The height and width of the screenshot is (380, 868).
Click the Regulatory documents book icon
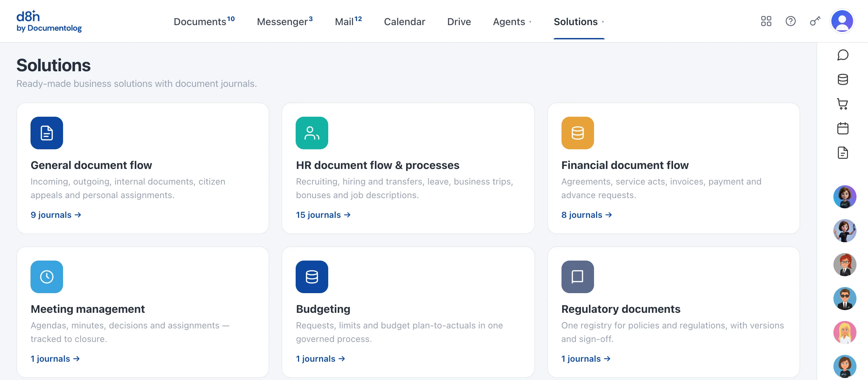coord(578,277)
